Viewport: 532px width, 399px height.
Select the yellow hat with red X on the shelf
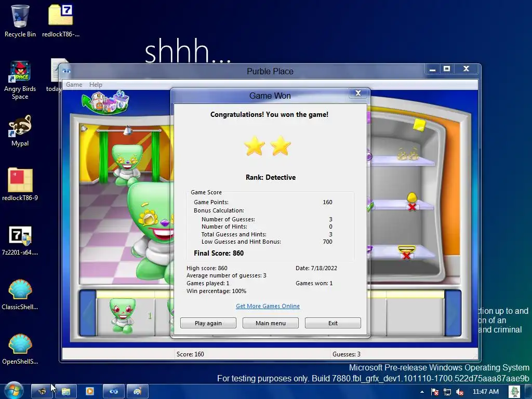pos(411,201)
